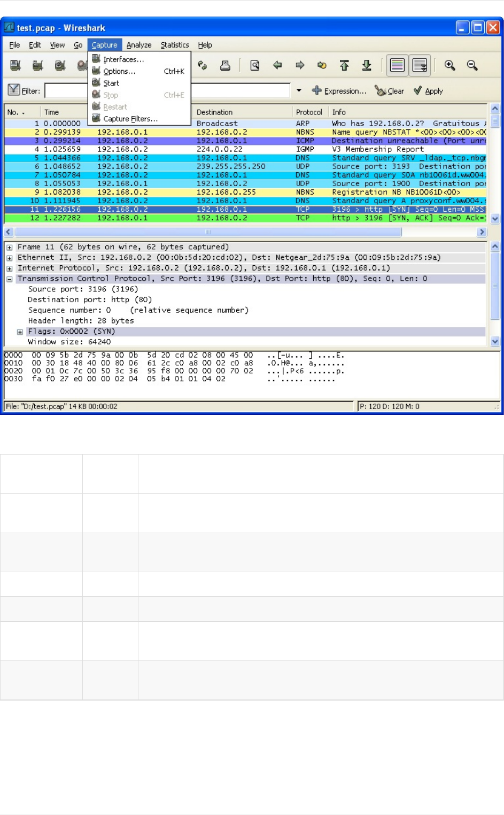
Task: Go forward in packet history arrow
Action: (x=300, y=65)
